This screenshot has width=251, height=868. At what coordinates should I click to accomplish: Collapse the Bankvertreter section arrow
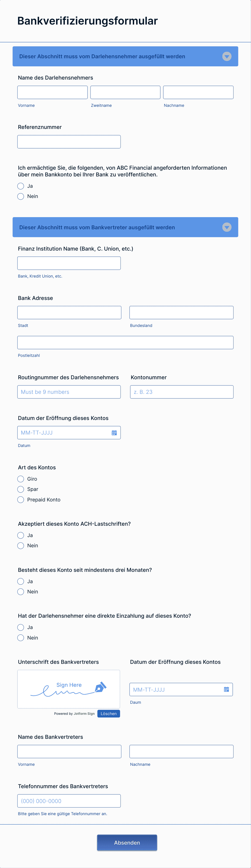[227, 227]
